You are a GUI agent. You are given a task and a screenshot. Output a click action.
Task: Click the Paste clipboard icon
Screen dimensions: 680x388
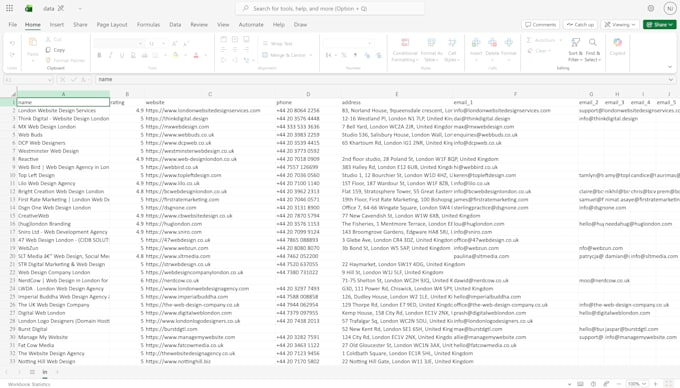click(x=33, y=42)
